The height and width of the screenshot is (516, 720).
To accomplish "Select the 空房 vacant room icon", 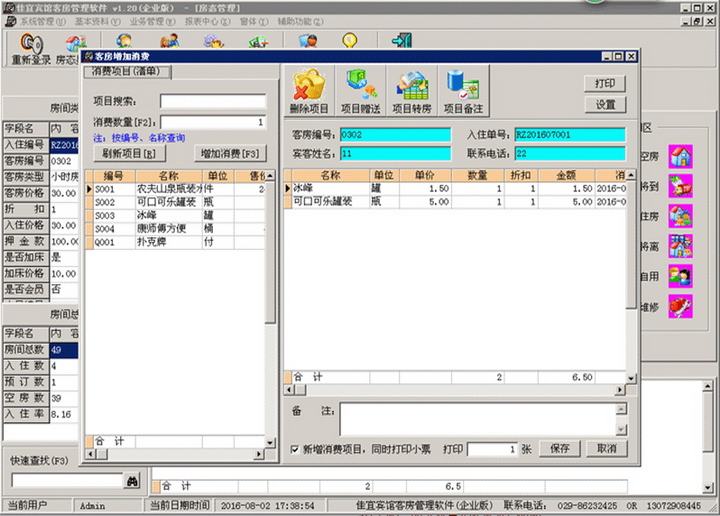I will [x=680, y=157].
